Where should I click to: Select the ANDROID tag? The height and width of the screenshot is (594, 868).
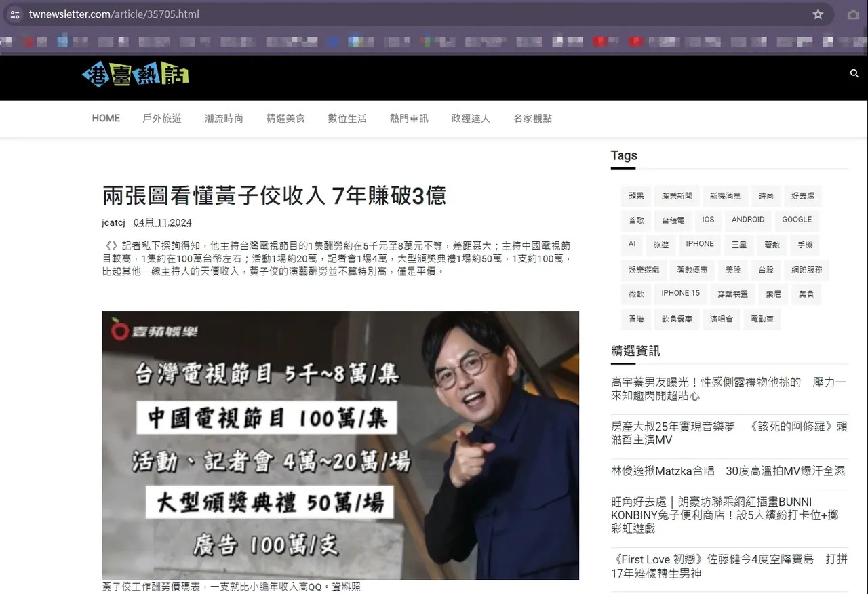[x=748, y=220]
